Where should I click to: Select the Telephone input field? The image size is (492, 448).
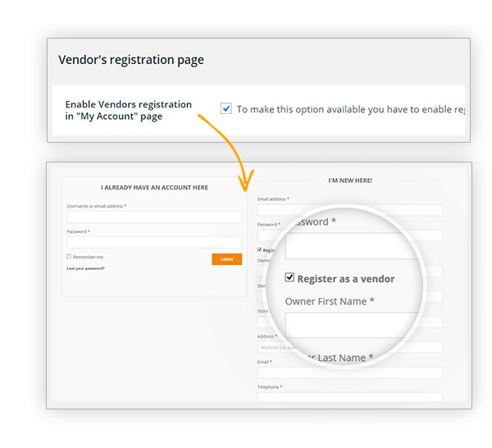tap(350, 397)
